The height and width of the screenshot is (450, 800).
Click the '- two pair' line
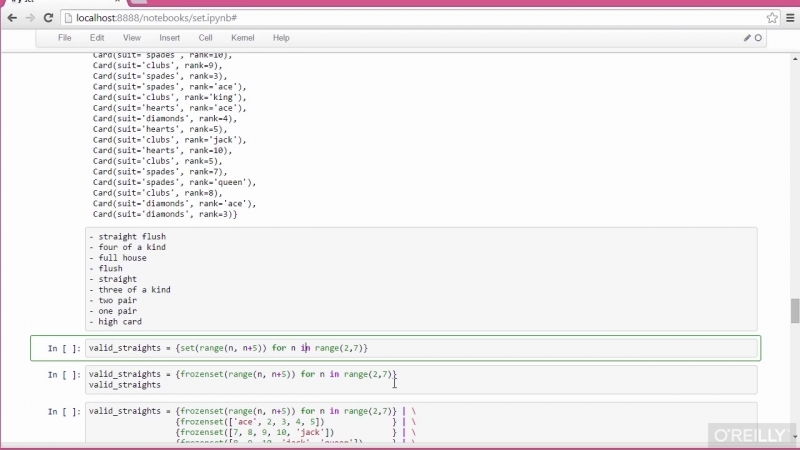coord(113,301)
